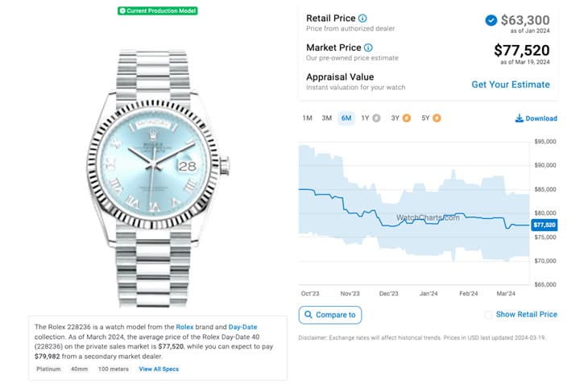The width and height of the screenshot is (588, 388).
Task: Click the orange premium badge beside 3Y
Action: click(x=407, y=118)
